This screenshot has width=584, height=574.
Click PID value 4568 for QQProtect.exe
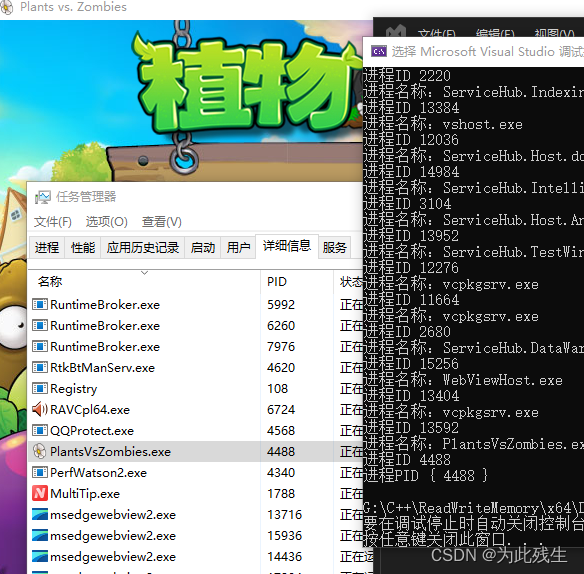(x=281, y=430)
